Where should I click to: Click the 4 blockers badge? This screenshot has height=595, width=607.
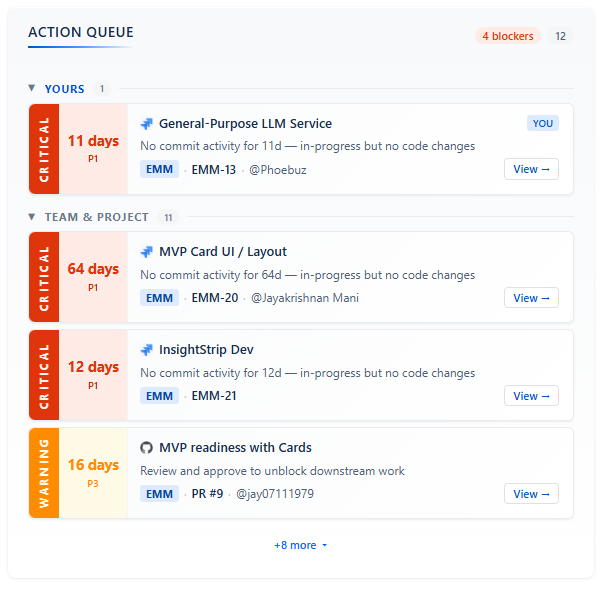(x=508, y=36)
